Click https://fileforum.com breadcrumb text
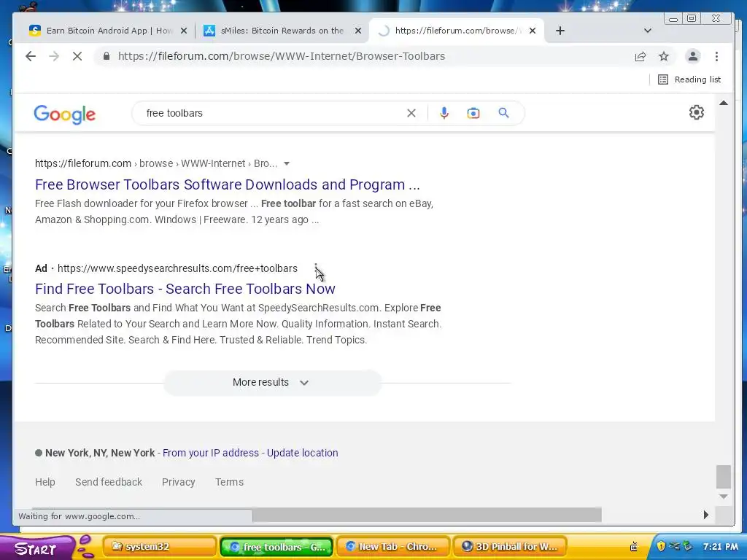The width and height of the screenshot is (747, 560). (83, 164)
